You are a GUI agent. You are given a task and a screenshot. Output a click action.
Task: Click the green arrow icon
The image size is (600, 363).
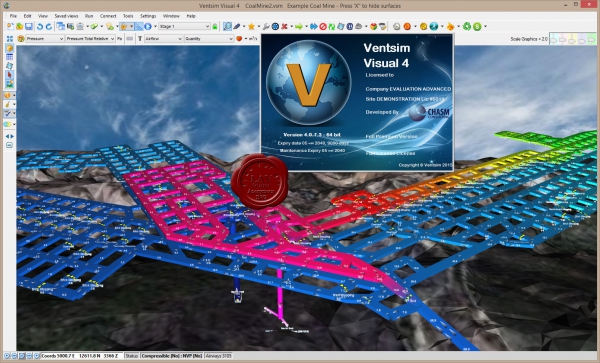pyautogui.click(x=299, y=26)
